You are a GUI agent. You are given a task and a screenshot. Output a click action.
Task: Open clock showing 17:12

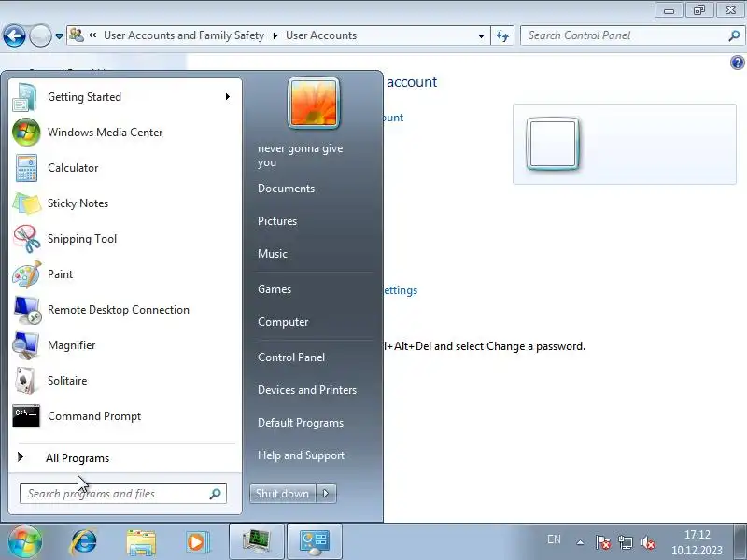tap(697, 542)
